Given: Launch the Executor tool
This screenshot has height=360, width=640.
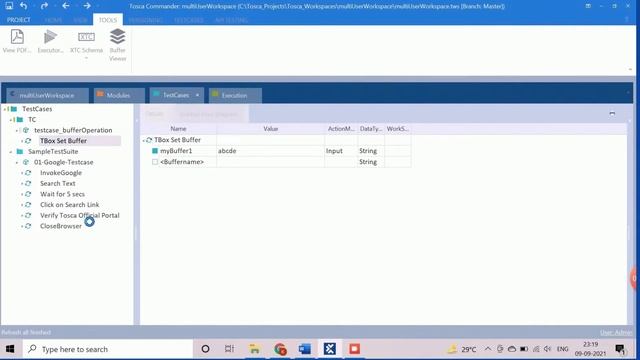Looking at the screenshot, I should pos(50,41).
